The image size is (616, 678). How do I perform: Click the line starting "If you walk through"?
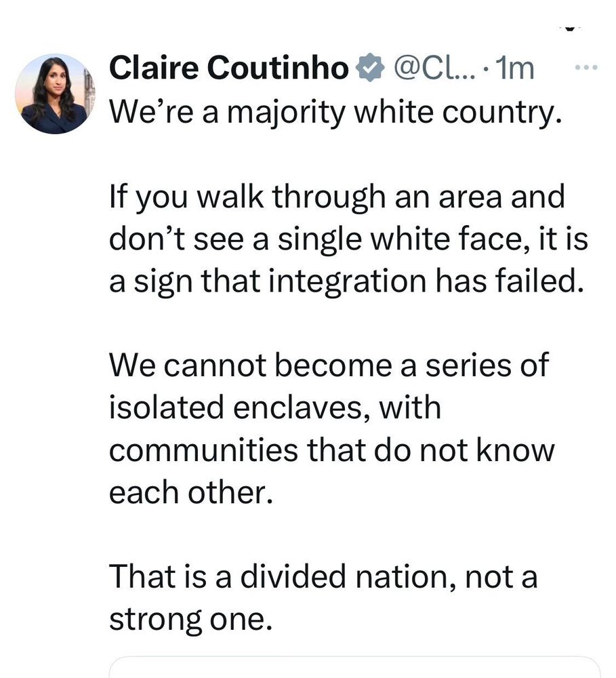337,197
